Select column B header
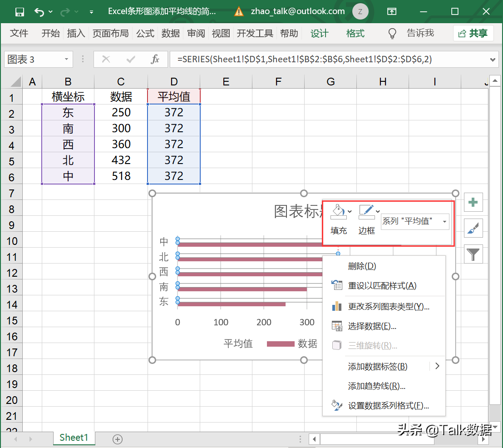The image size is (503, 448). (68, 82)
